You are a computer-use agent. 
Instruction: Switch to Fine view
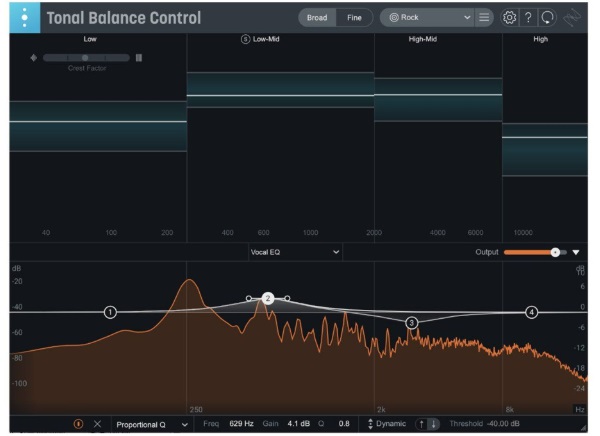point(354,18)
